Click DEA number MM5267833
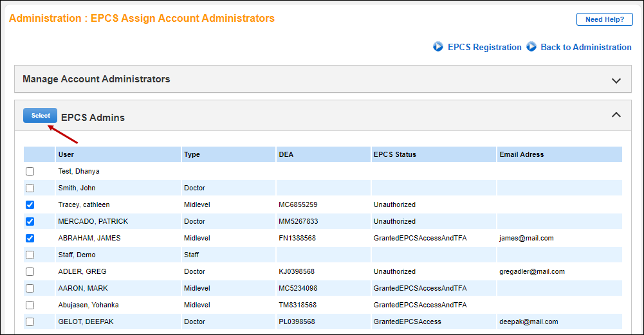The width and height of the screenshot is (644, 335). (299, 221)
